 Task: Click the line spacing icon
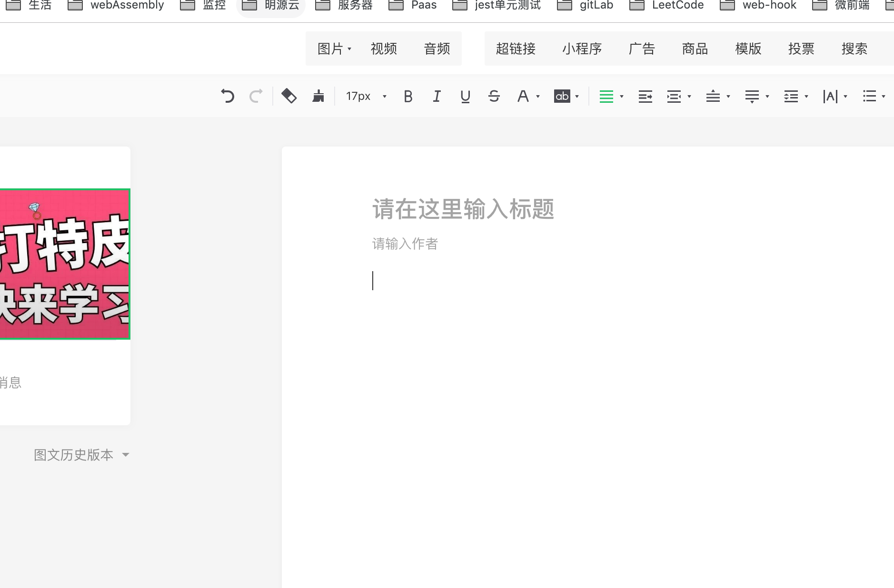[x=791, y=97]
